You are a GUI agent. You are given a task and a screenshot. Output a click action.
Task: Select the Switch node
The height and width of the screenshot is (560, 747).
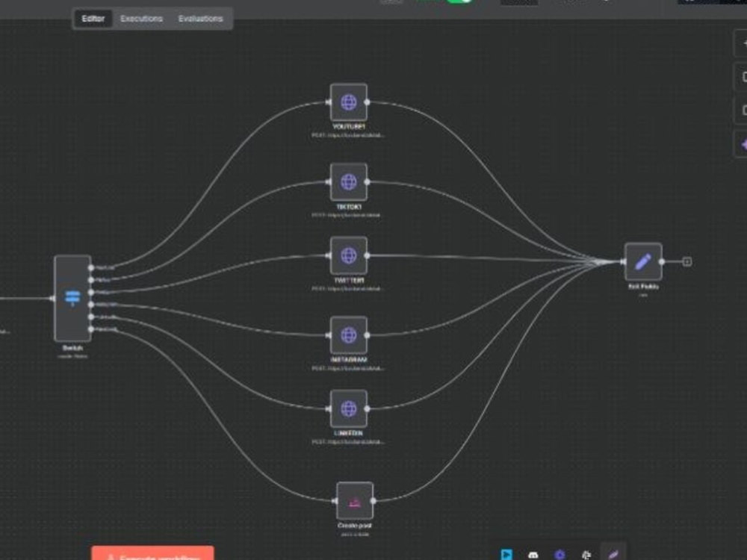point(72,299)
